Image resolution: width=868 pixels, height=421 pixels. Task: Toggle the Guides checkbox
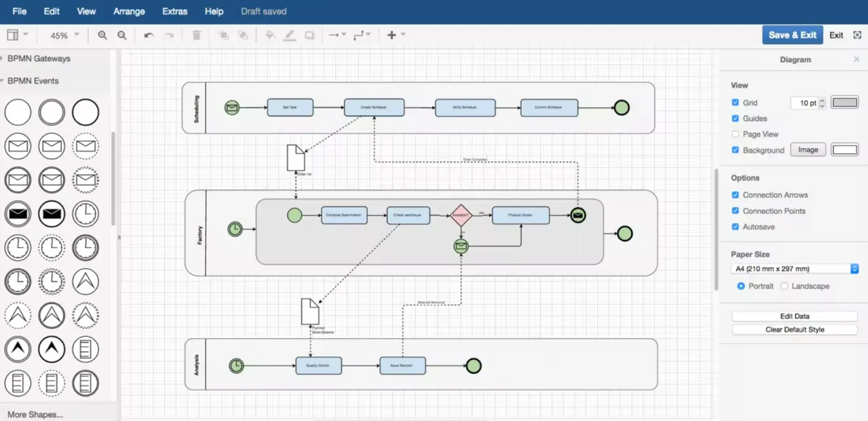tap(735, 118)
